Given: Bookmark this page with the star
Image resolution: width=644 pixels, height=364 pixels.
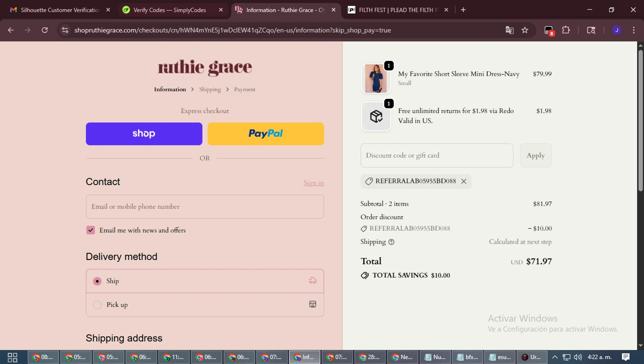Looking at the screenshot, I should [525, 30].
